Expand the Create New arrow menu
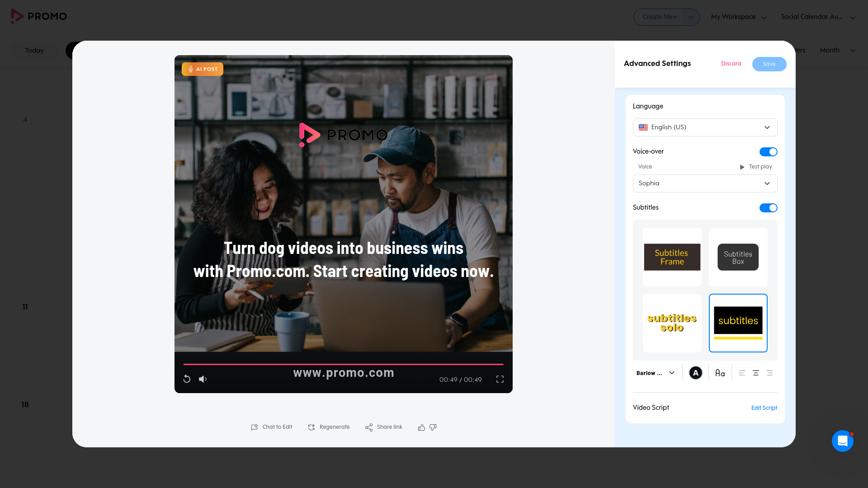The width and height of the screenshot is (868, 488). [691, 17]
